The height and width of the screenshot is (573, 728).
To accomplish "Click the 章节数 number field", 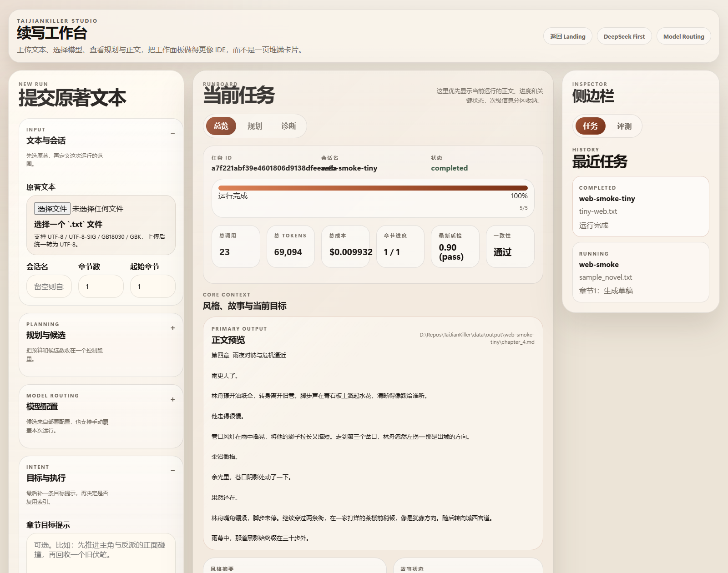I will click(101, 286).
